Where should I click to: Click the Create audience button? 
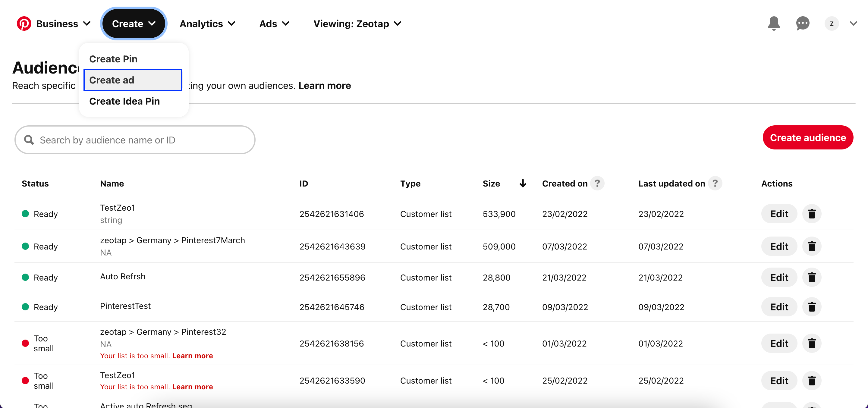808,137
